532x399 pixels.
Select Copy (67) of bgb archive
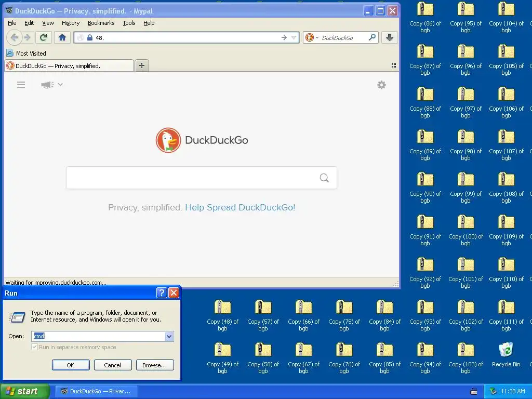tap(303, 358)
